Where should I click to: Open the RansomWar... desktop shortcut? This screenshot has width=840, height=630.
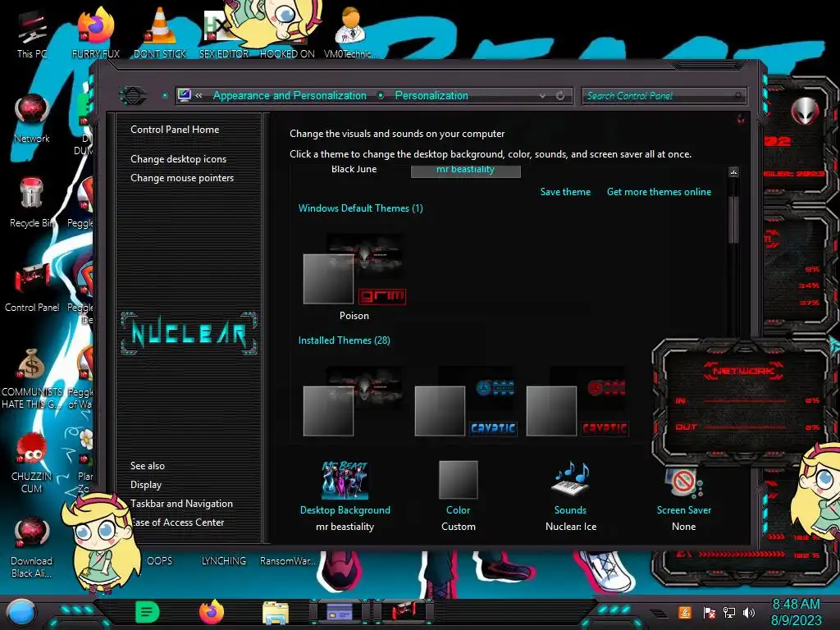[x=288, y=560]
